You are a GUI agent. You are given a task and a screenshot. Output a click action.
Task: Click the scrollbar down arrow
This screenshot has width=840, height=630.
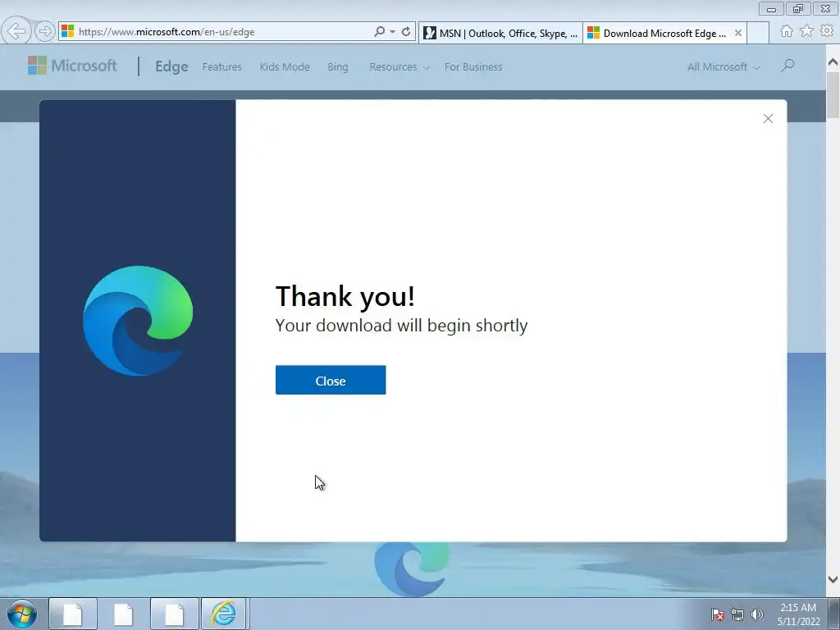[833, 579]
